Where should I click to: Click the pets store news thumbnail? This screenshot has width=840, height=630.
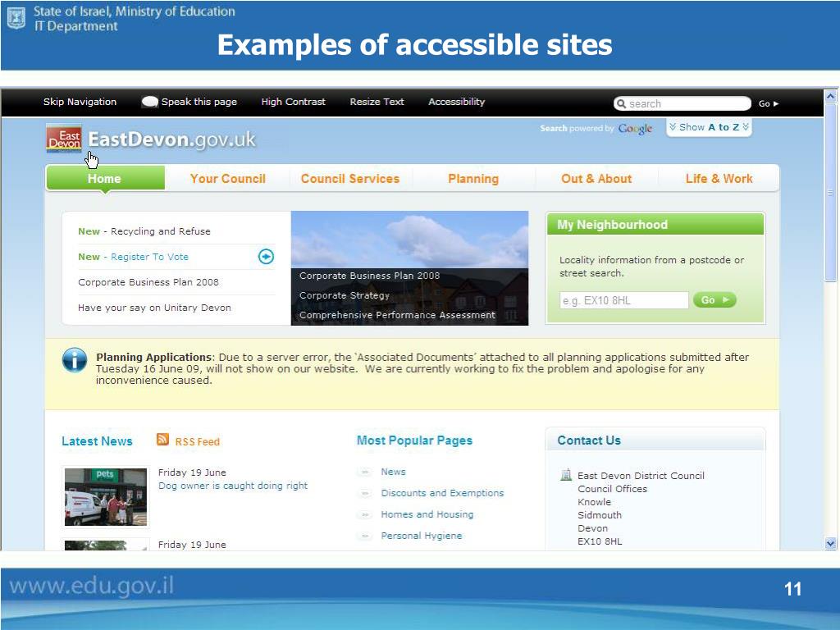[x=106, y=496]
